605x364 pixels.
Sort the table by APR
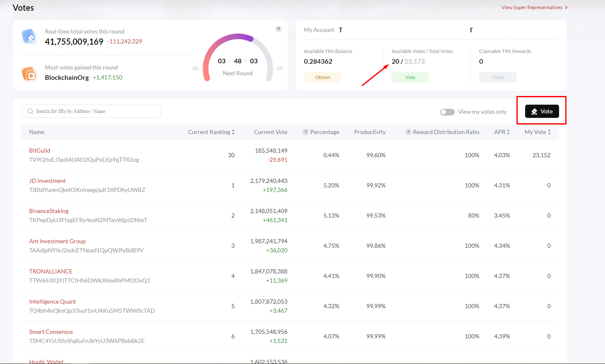pyautogui.click(x=508, y=132)
